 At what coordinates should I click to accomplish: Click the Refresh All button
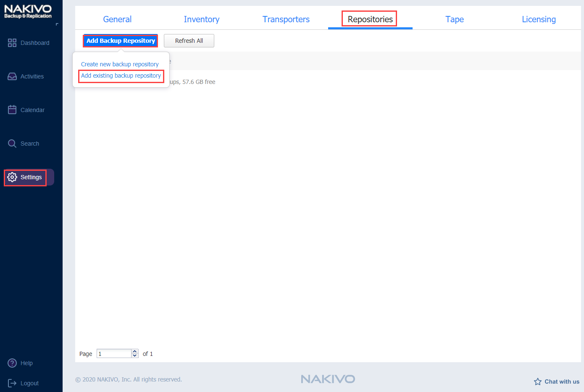[x=189, y=41]
